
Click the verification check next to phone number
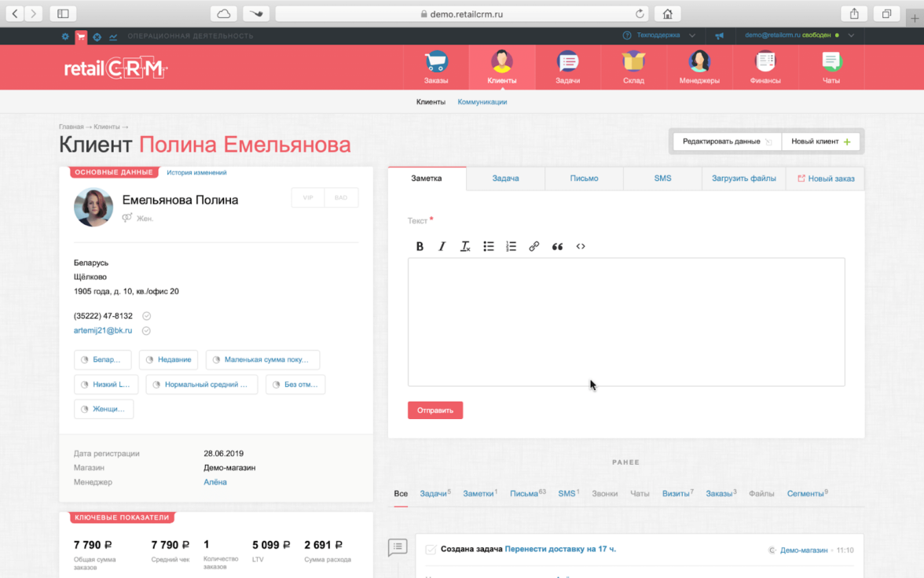(x=147, y=316)
